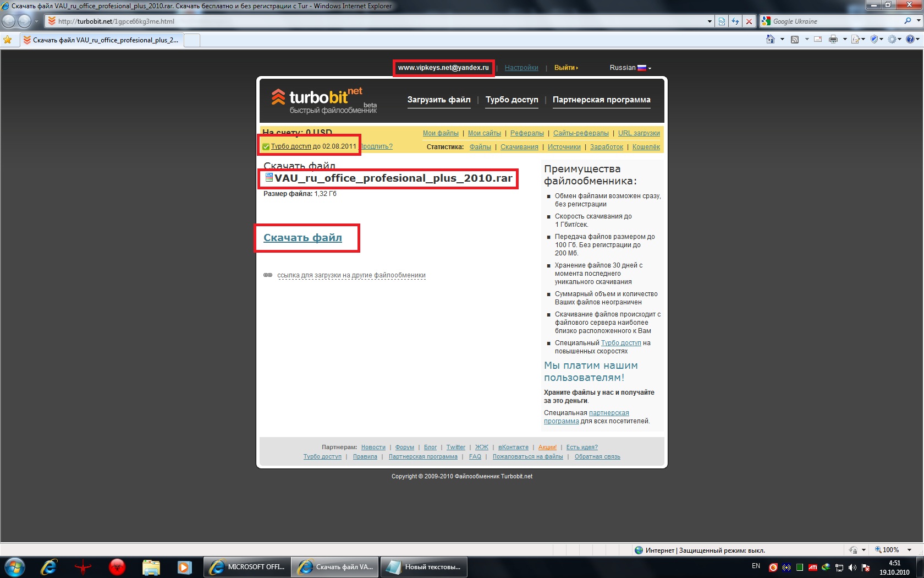The image size is (924, 578).
Task: Click the volume speaker tray icon
Action: [x=853, y=567]
